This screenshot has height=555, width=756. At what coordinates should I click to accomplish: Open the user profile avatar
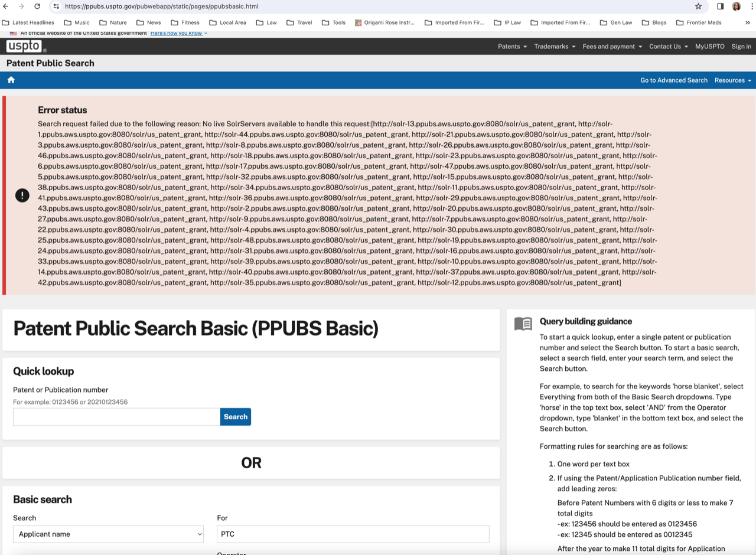point(737,6)
